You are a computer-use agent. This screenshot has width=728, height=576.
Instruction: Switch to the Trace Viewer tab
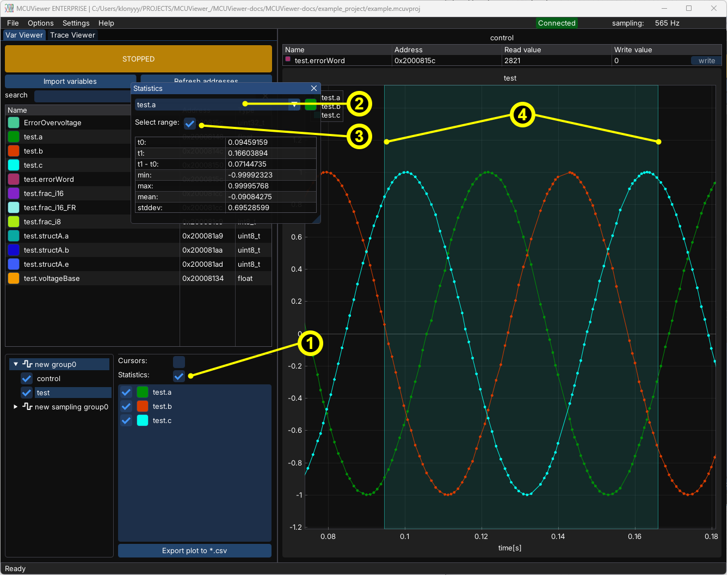(72, 35)
